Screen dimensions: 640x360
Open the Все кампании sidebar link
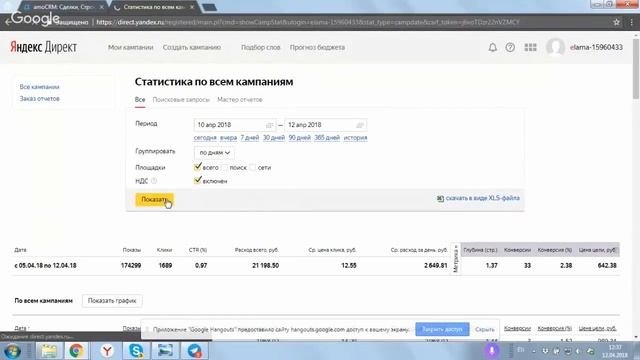click(40, 87)
